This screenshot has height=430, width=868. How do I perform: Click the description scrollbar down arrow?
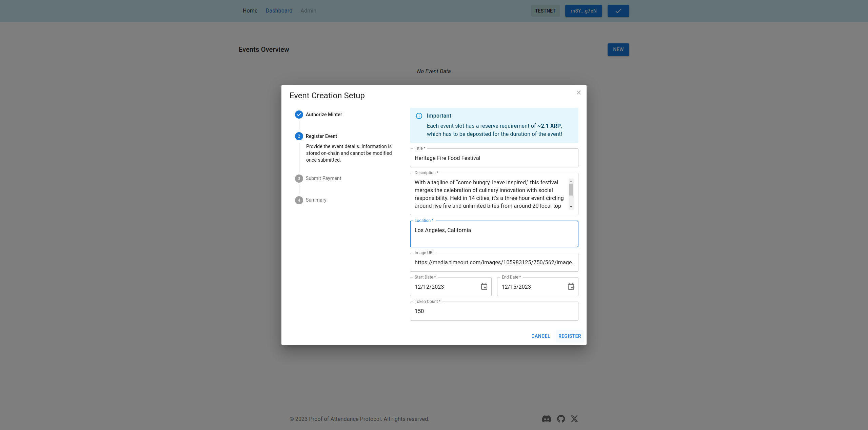(x=571, y=207)
